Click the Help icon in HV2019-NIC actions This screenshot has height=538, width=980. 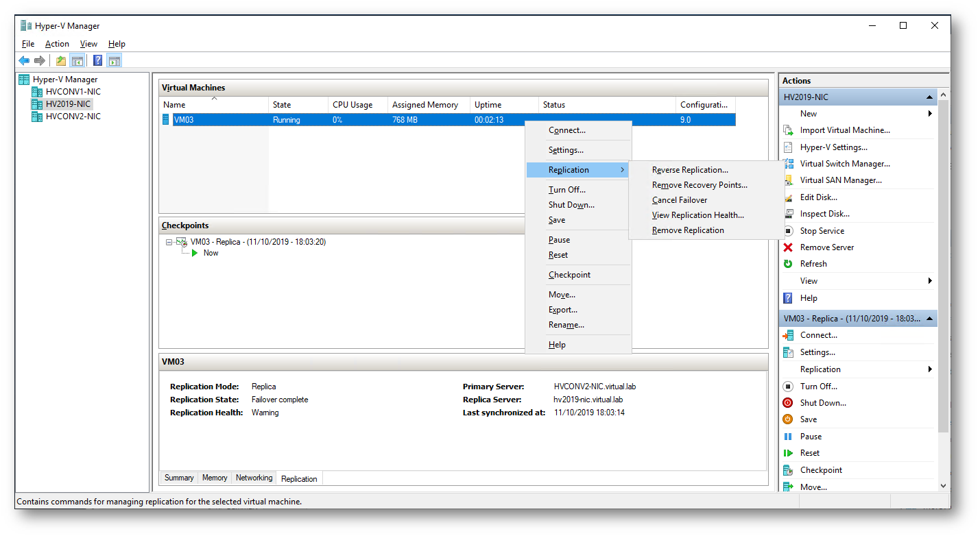tap(788, 298)
